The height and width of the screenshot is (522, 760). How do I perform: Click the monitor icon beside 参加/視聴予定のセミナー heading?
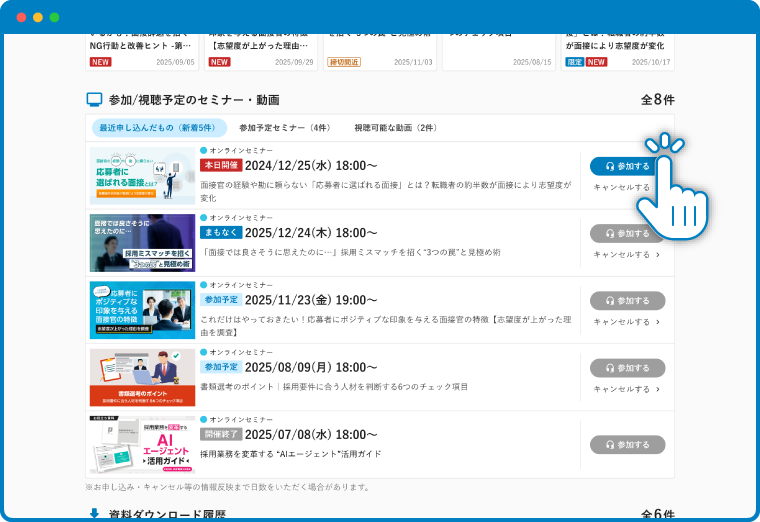[94, 100]
